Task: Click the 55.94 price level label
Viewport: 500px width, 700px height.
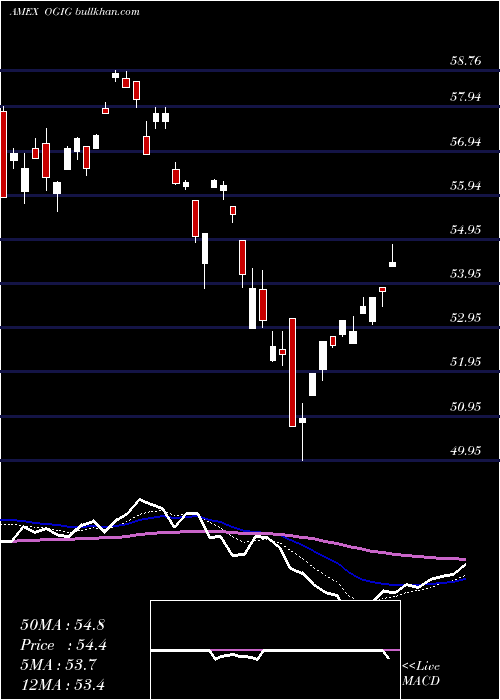Action: coord(466,185)
